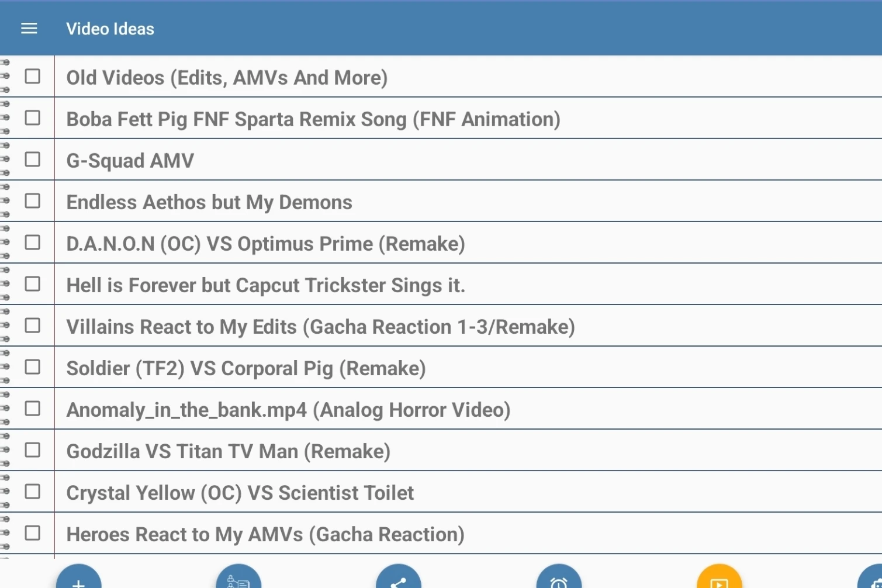Tap the share list button
This screenshot has width=882, height=588.
point(399,580)
